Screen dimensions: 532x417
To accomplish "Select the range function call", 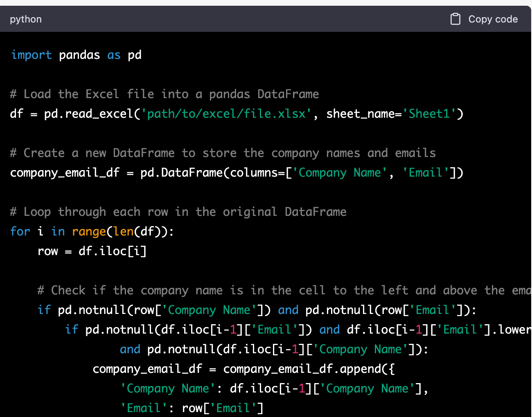I will click(x=89, y=231).
